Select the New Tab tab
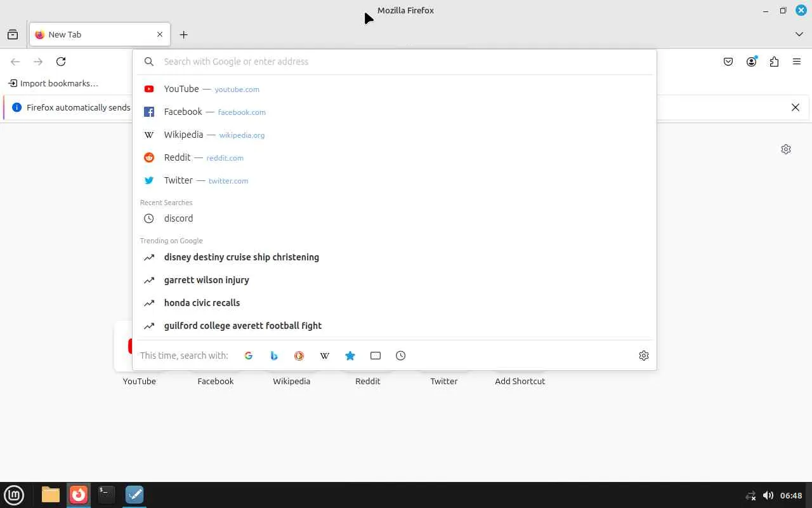The height and width of the screenshot is (508, 812). 100,34
